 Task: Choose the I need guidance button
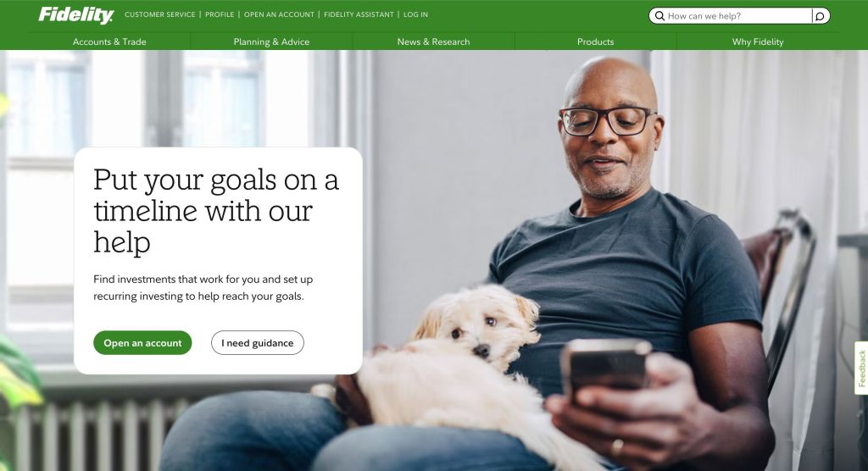point(258,343)
